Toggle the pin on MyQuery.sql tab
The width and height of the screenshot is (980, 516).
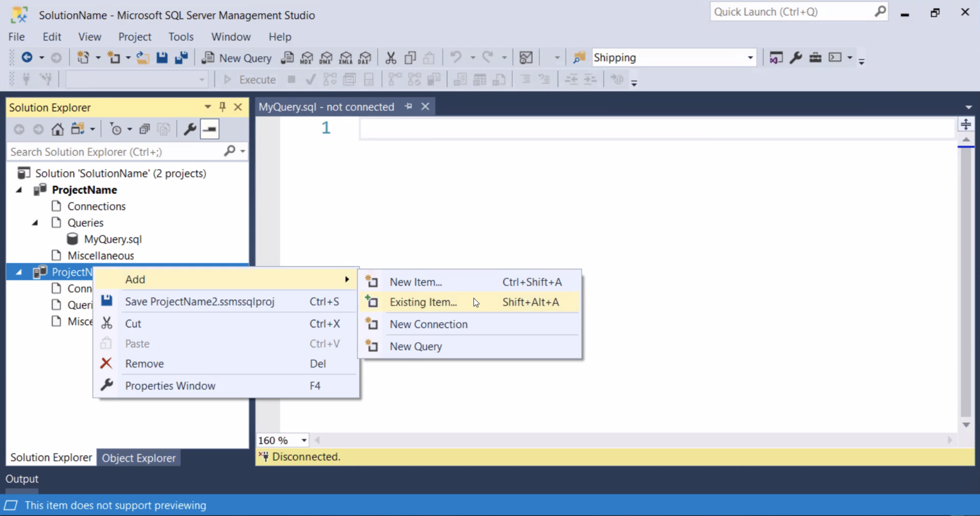(409, 106)
